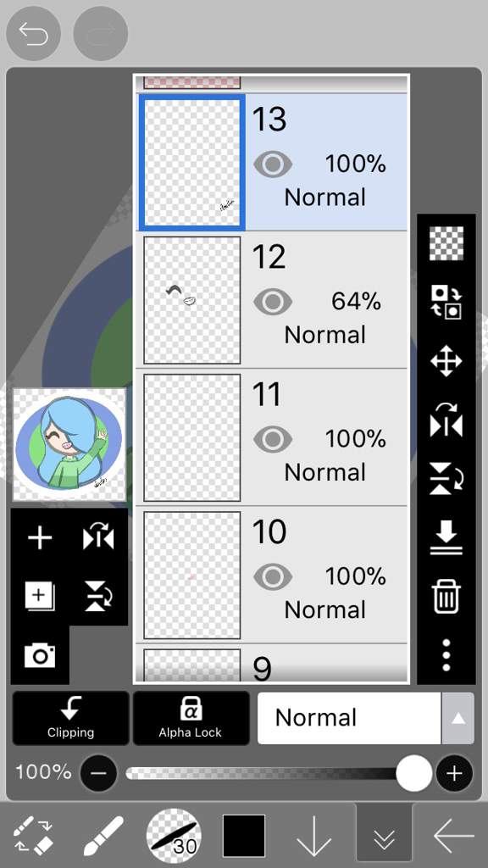Screen dimensions: 488x868
Task: Hide layer 13 with its eye icon
Action: [273, 164]
